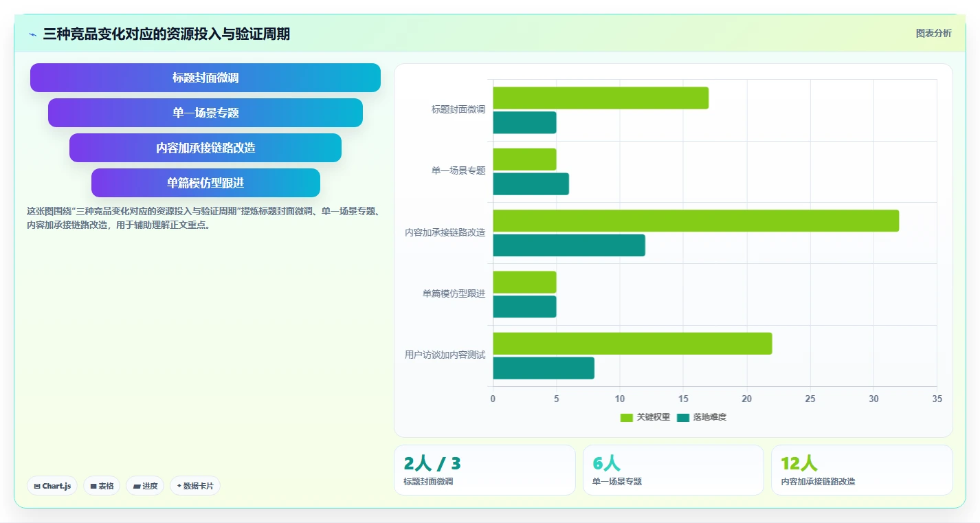Viewport: 980px width, 523px height.
Task: Select the 单篇模仿型跟进 funnel bar
Action: tap(205, 183)
